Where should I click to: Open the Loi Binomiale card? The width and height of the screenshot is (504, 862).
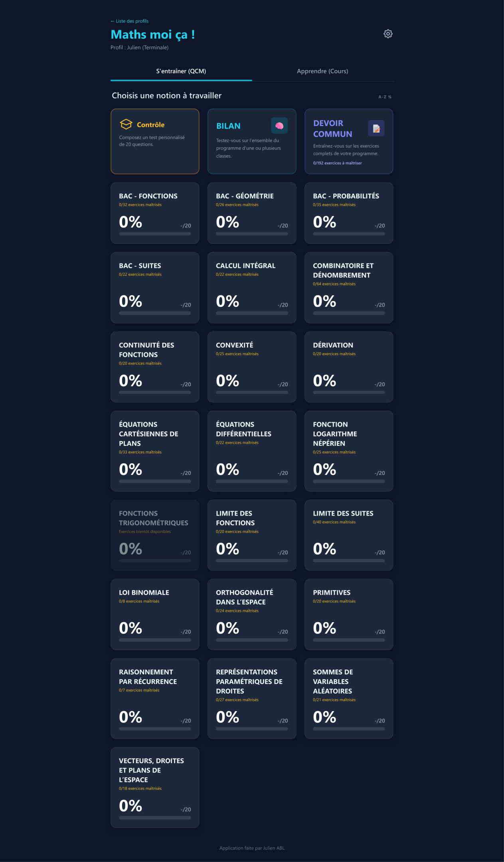pyautogui.click(x=155, y=614)
